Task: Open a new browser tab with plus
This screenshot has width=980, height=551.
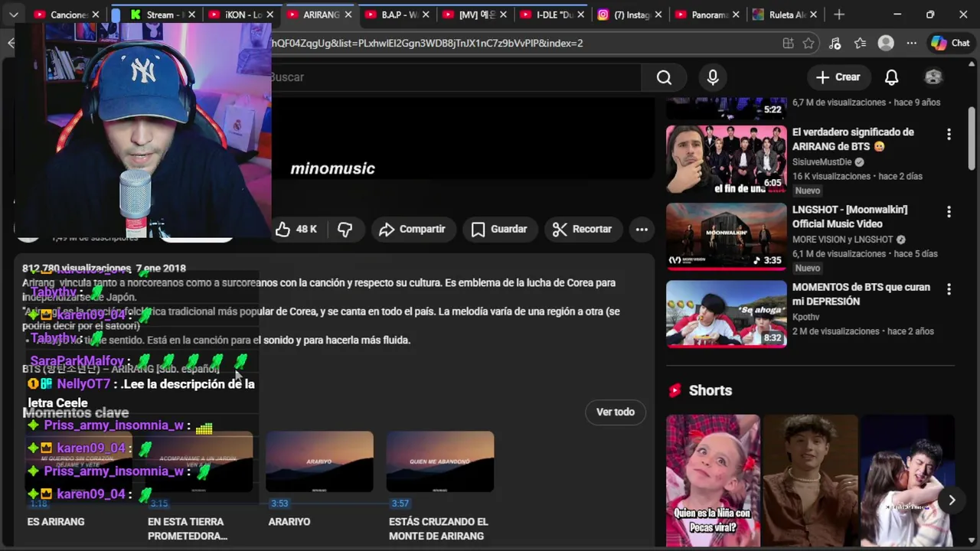Action: [839, 15]
